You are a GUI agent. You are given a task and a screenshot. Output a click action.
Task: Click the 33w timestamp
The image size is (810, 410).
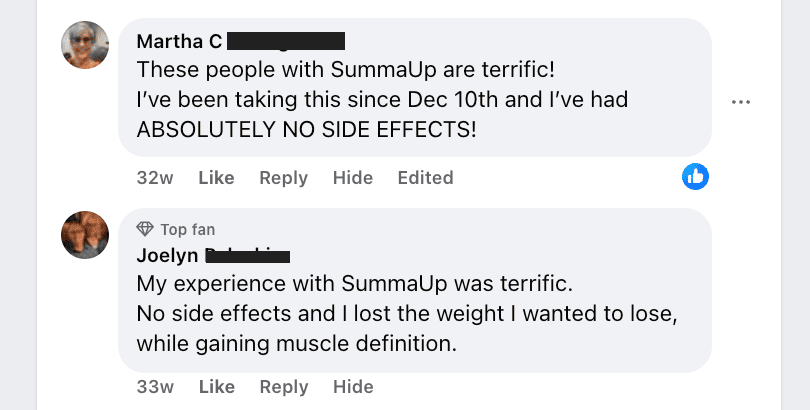click(155, 387)
